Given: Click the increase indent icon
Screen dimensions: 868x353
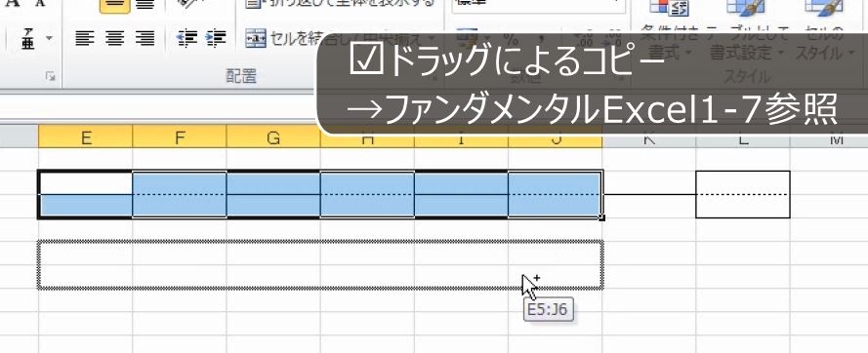Looking at the screenshot, I should tap(216, 38).
